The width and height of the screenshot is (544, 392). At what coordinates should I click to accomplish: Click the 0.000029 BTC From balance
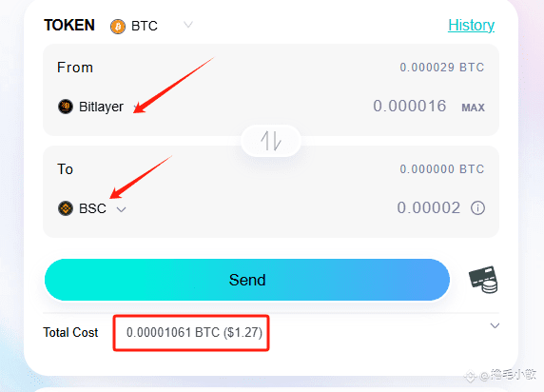point(441,67)
